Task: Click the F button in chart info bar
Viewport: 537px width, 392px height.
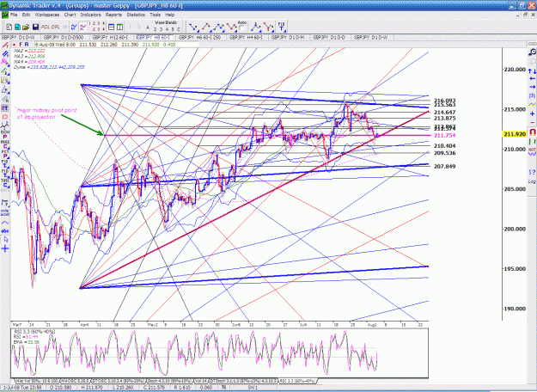Action: point(21,45)
